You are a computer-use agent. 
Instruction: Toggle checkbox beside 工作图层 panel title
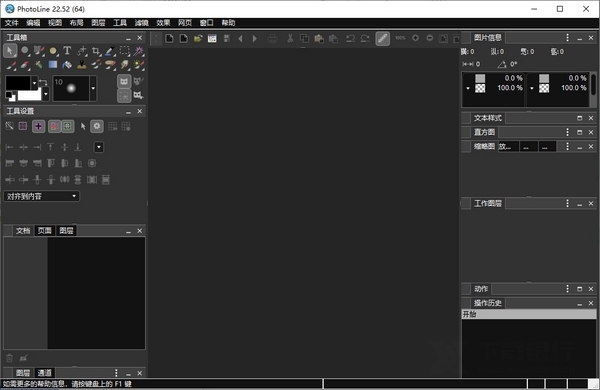coord(466,204)
